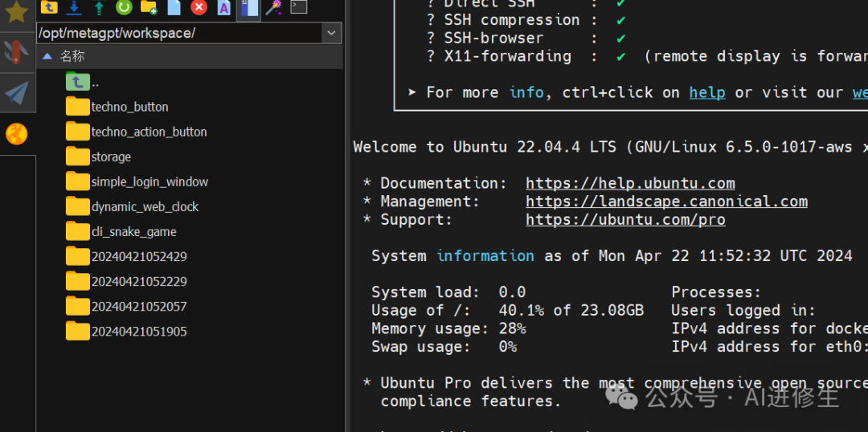Open terminal icon in SFTP toolbar

(299, 7)
